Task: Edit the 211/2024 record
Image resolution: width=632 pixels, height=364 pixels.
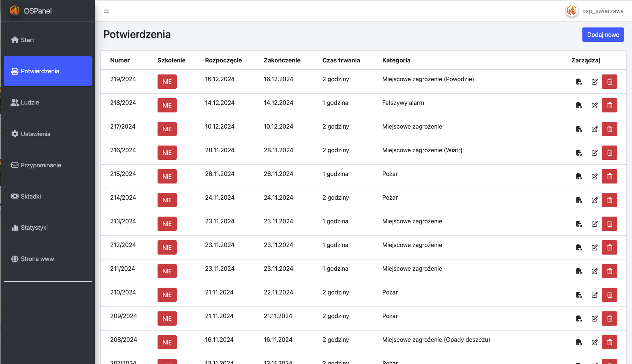Action: click(x=594, y=271)
